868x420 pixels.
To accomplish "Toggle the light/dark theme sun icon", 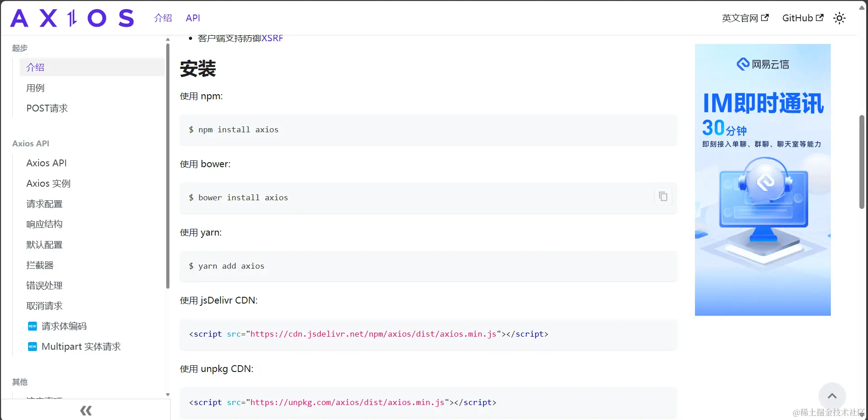I will 839,18.
